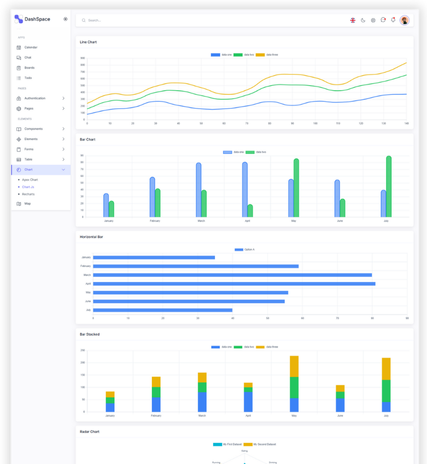Click the Pages icon in sidebar
The image size is (427, 464).
click(19, 109)
